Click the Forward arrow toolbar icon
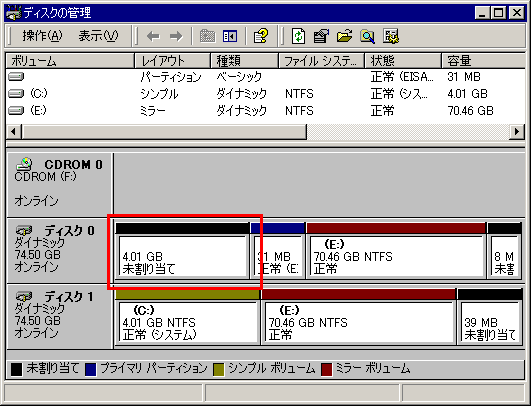 pyautogui.click(x=176, y=36)
